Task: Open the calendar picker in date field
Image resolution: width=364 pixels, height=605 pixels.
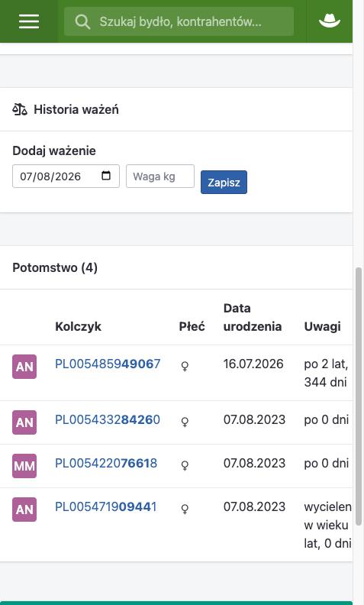Action: tap(106, 176)
